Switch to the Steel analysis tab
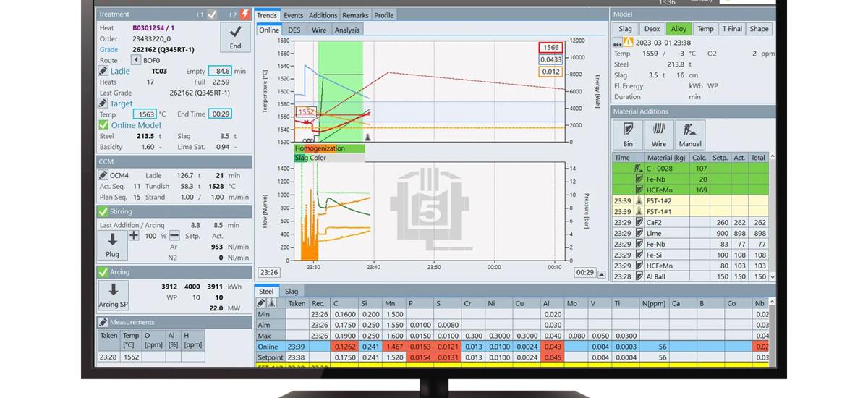The image size is (868, 398). pos(266,292)
